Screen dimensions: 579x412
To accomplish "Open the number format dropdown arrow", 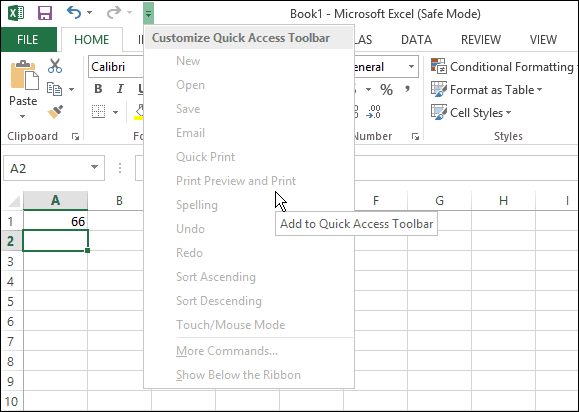I will tap(411, 67).
